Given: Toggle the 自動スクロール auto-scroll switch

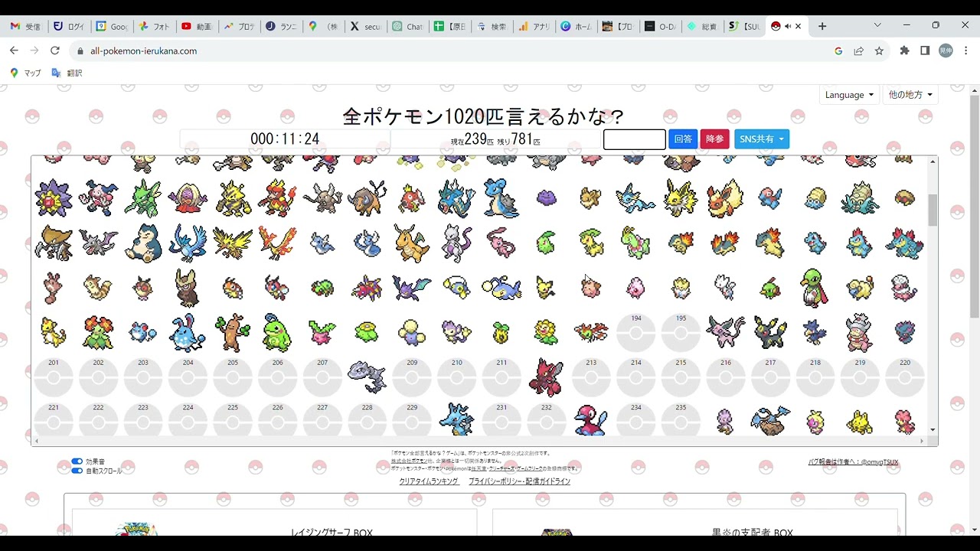Looking at the screenshot, I should point(77,471).
